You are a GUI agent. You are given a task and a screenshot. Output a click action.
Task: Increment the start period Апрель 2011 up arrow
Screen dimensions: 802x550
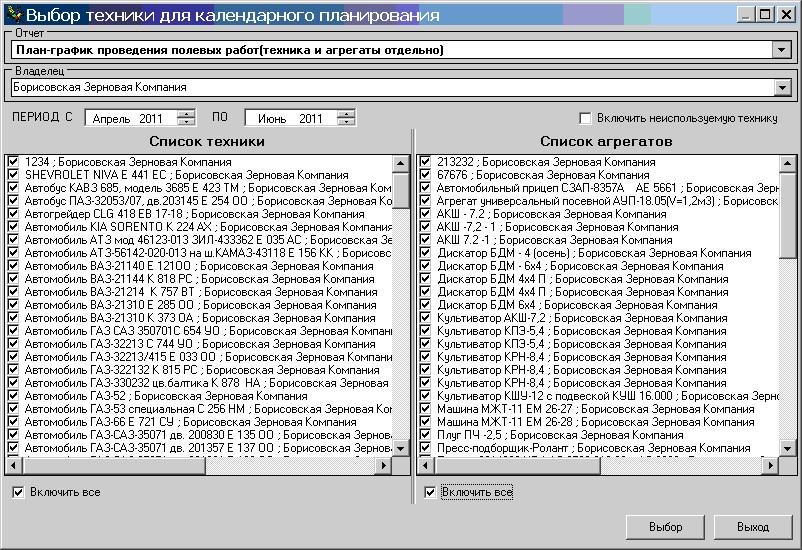click(x=186, y=114)
